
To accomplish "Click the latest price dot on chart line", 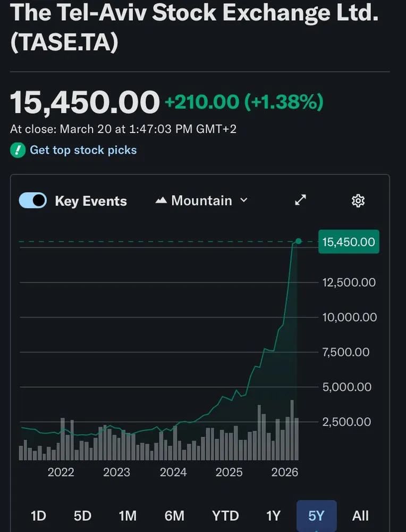I will [299, 242].
